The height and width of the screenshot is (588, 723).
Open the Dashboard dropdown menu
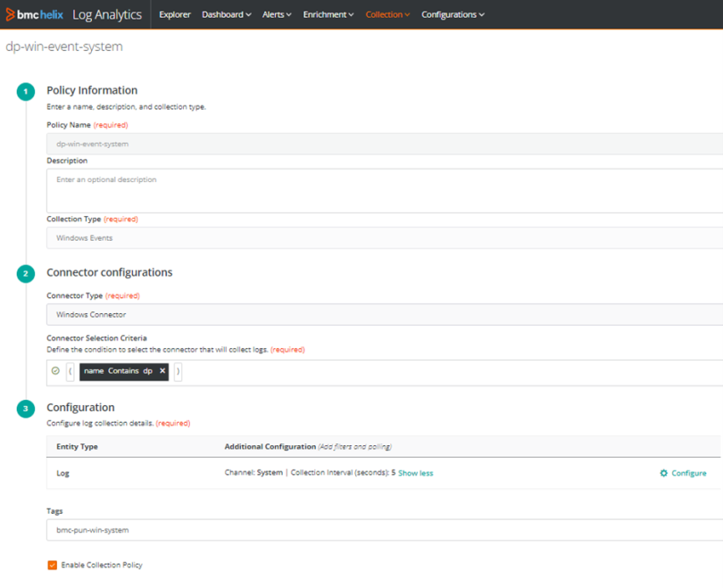click(x=226, y=14)
